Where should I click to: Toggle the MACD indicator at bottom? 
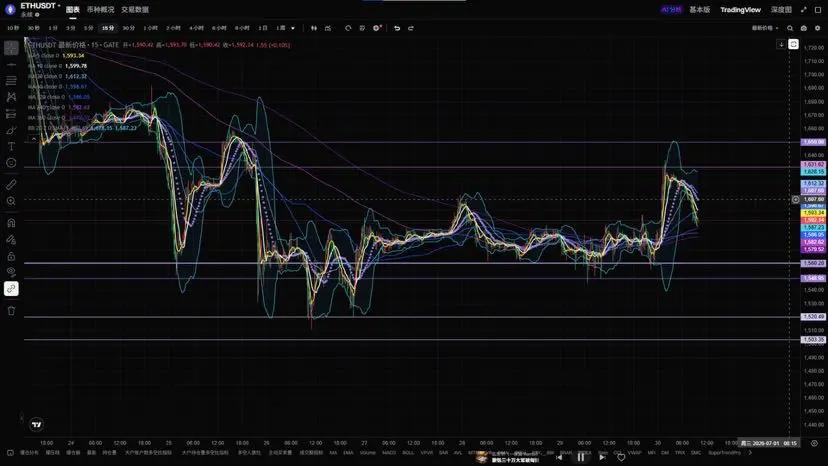pos(389,452)
